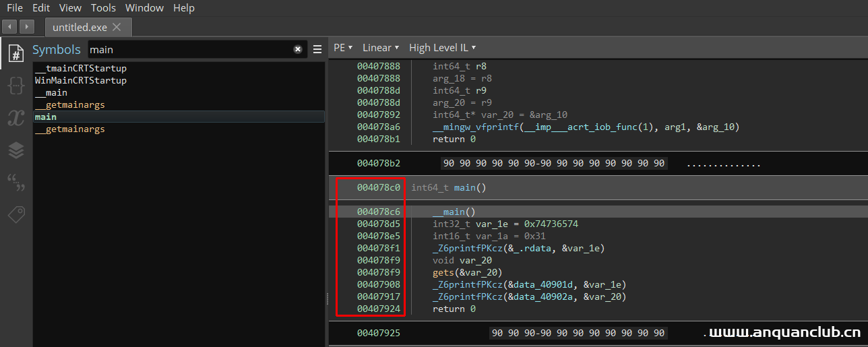Click in the symbol search field
The image size is (868, 347).
coord(189,49)
